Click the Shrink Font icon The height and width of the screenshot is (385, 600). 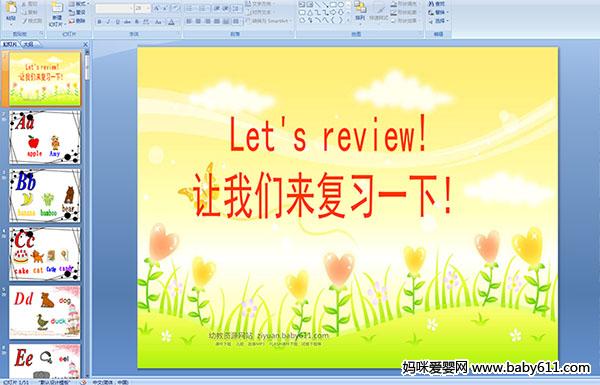tap(165, 8)
